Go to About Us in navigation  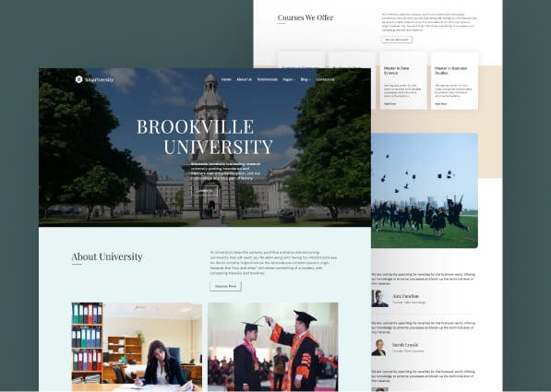[244, 79]
